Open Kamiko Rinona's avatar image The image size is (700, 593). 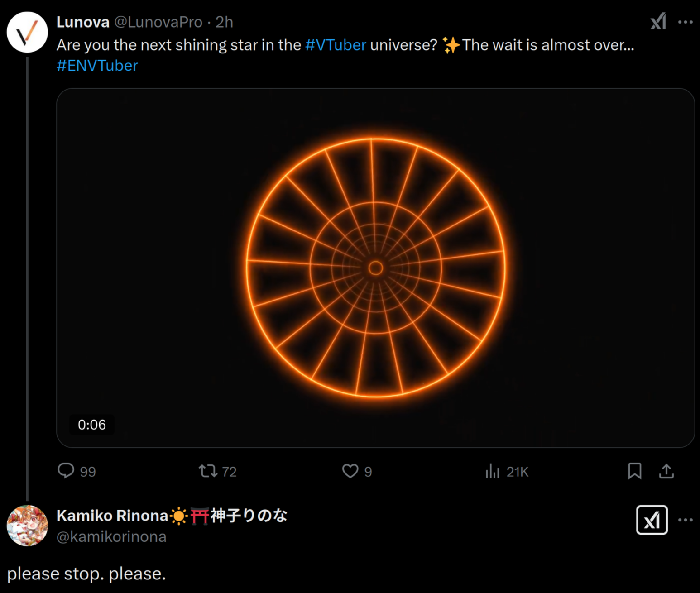point(27,526)
